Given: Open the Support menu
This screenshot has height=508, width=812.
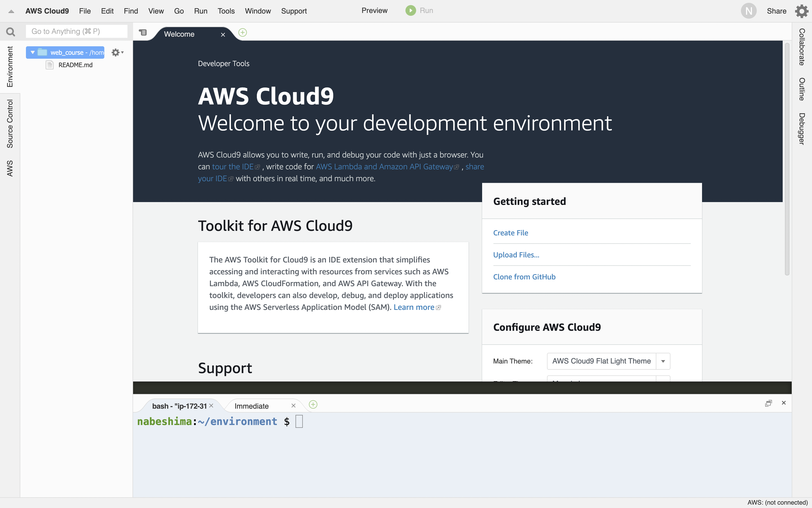Looking at the screenshot, I should tap(294, 11).
